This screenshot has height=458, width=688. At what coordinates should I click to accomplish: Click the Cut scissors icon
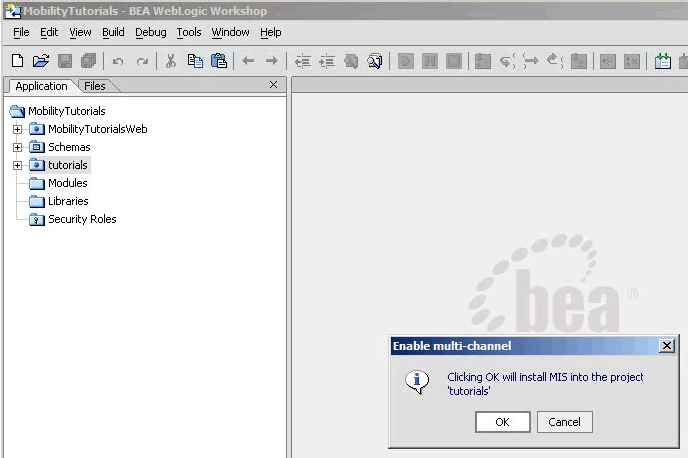(171, 61)
